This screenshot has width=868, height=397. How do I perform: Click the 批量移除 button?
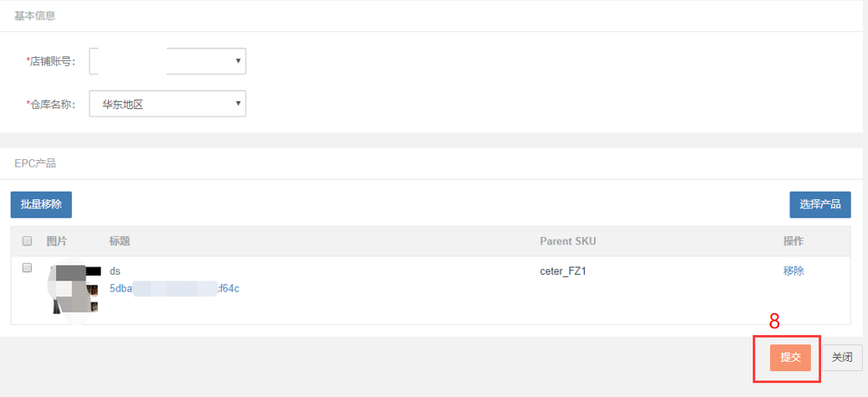(x=41, y=204)
